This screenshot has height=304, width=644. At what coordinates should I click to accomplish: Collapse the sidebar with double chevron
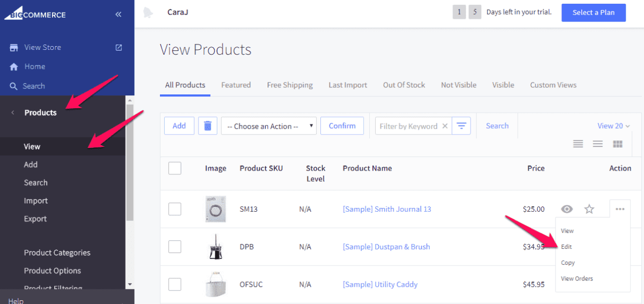pyautogui.click(x=119, y=14)
